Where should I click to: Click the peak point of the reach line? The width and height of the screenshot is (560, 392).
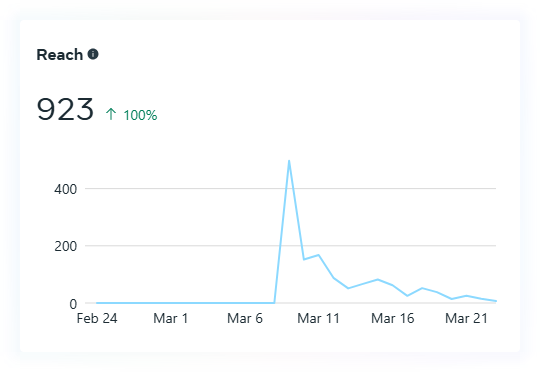click(x=289, y=161)
